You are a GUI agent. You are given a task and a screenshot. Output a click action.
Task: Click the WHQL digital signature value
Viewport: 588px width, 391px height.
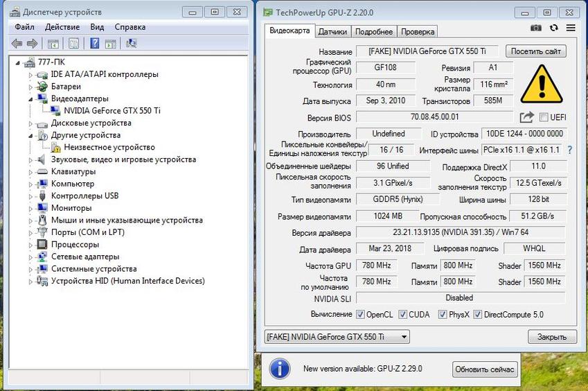click(x=535, y=248)
